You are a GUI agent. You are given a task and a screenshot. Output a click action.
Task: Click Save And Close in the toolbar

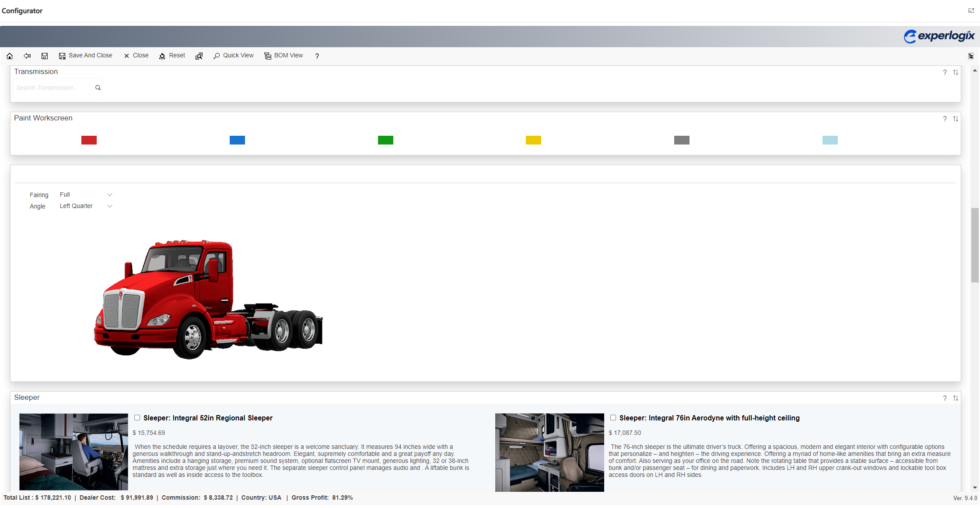[x=90, y=55]
